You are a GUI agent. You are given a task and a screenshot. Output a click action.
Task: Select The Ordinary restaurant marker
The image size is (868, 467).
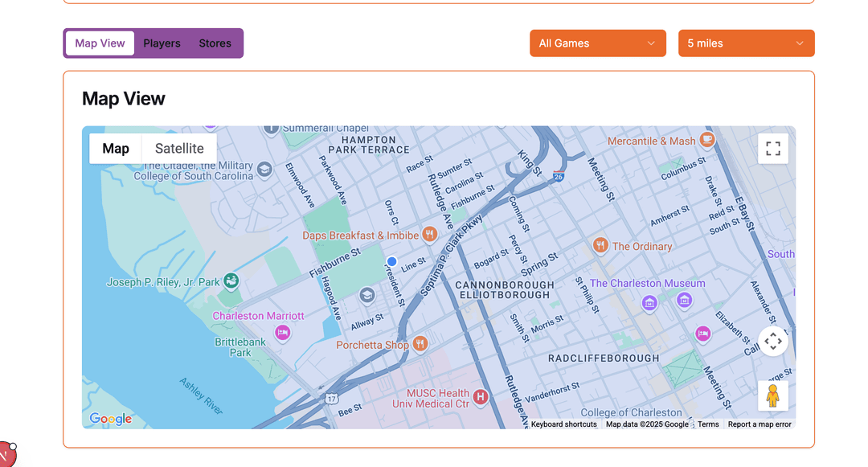click(600, 244)
